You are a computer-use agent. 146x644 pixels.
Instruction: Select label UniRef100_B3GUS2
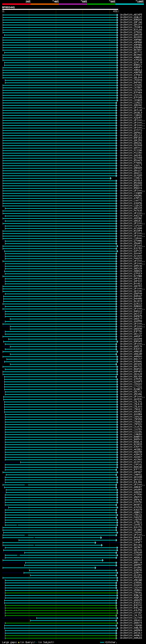click(x=131, y=603)
